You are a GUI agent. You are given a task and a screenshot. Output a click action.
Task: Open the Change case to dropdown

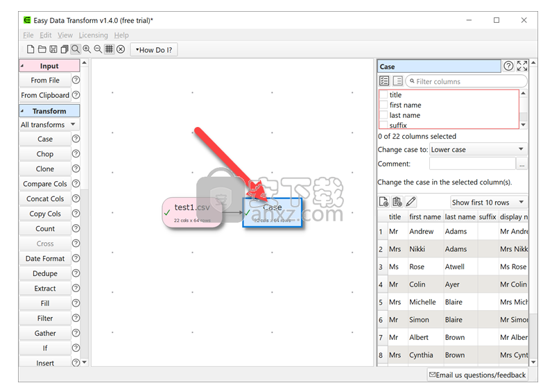click(x=478, y=149)
